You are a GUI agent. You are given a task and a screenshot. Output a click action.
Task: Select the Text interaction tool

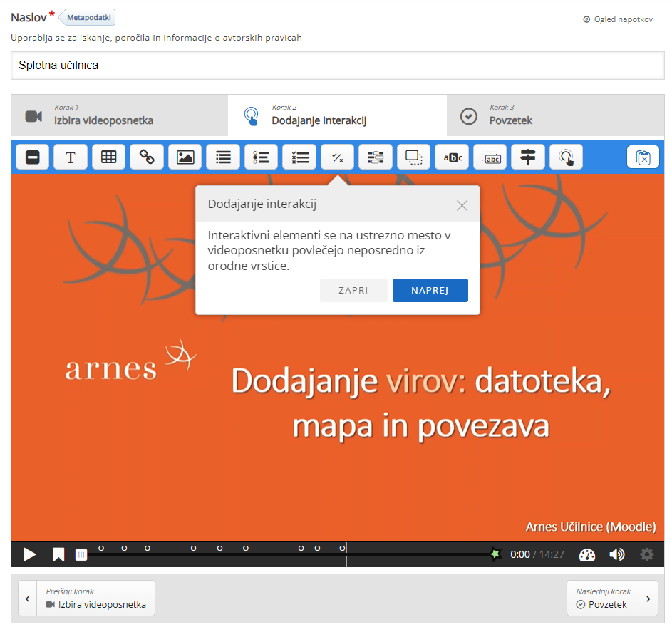71,157
